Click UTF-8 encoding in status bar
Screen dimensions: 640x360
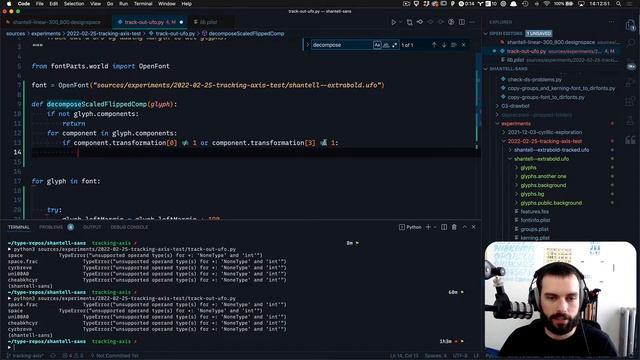[x=460, y=356]
